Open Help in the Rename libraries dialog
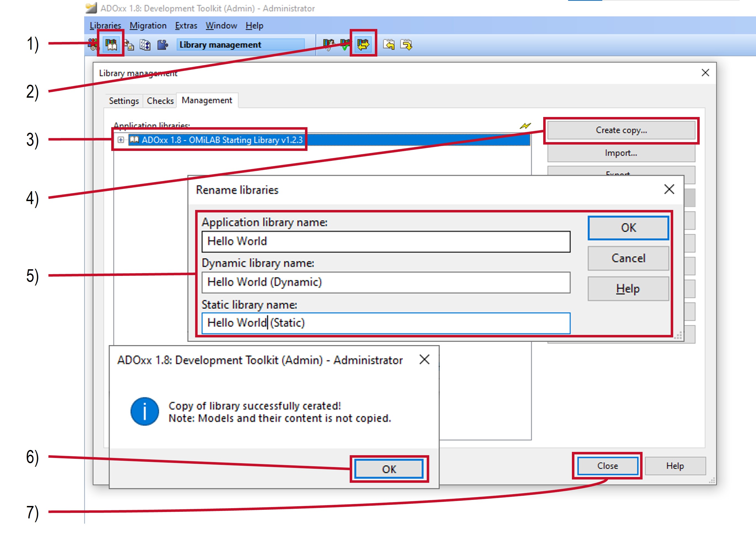 pyautogui.click(x=628, y=289)
